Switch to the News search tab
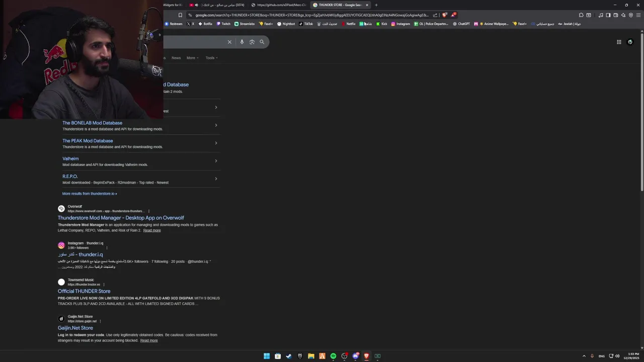 click(176, 58)
